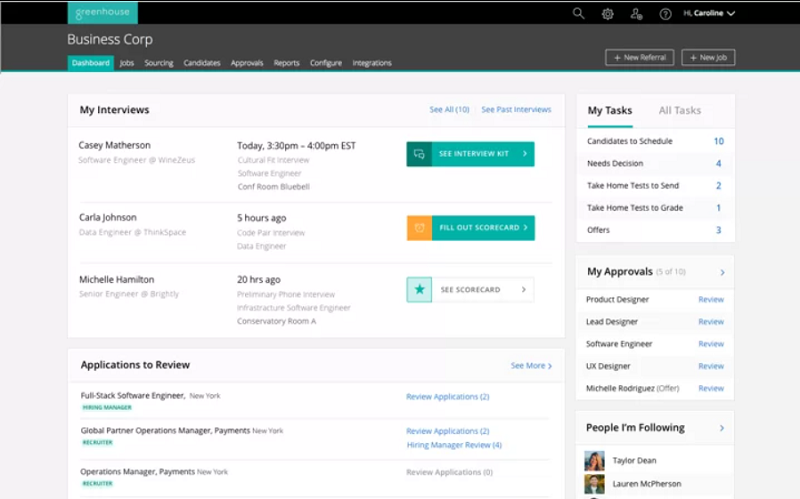Click the interview kit chat icon
This screenshot has height=499, width=800.
[419, 154]
